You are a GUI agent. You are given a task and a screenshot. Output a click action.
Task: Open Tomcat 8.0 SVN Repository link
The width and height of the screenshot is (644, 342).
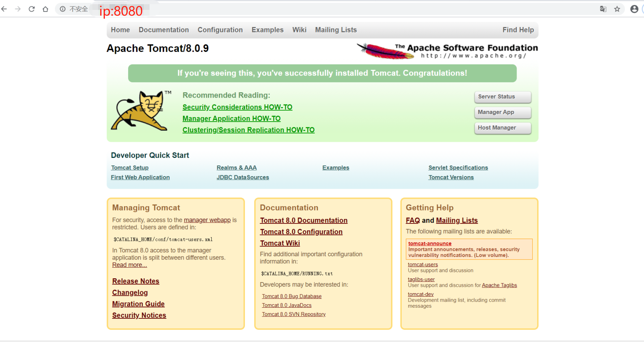pos(294,314)
